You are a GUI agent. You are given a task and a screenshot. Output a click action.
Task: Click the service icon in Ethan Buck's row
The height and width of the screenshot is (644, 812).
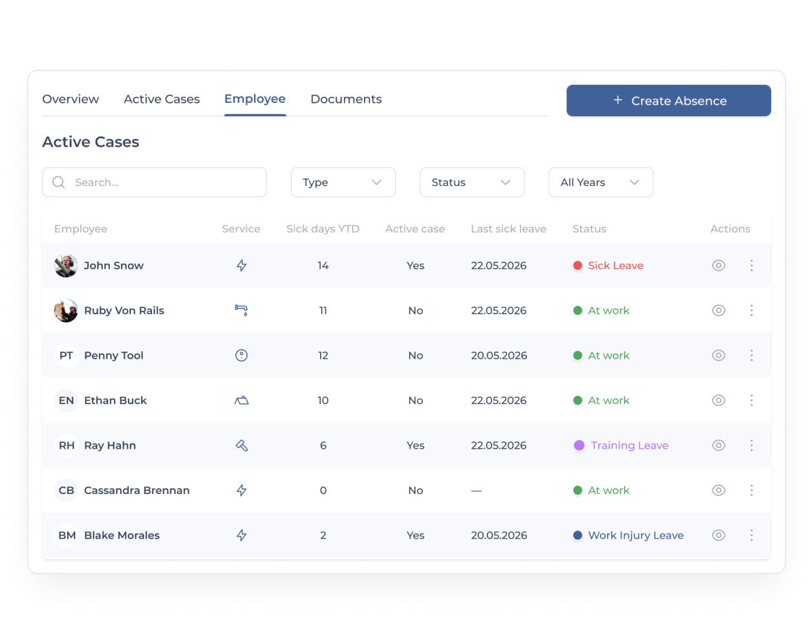point(241,400)
